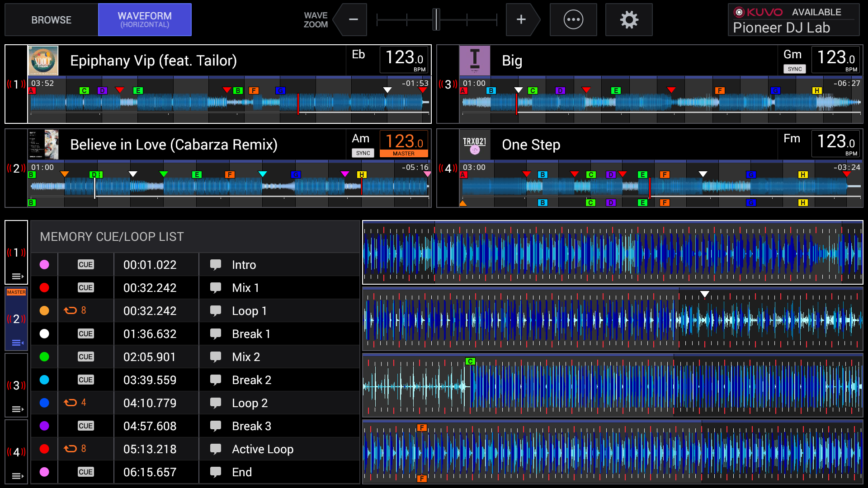Click the wave zoom slider handle
This screenshot has width=868, height=488.
coord(436,20)
